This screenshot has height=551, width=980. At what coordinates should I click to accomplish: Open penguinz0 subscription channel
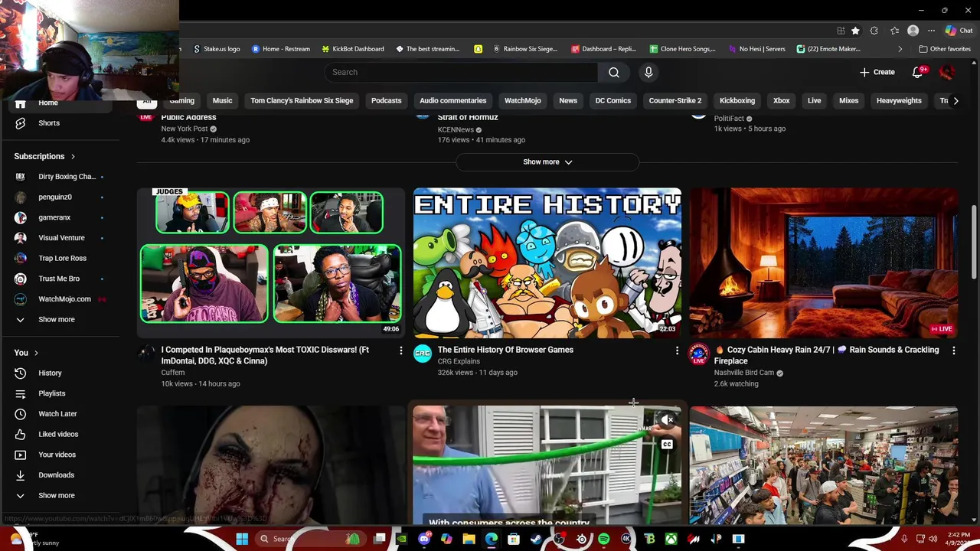(x=55, y=197)
